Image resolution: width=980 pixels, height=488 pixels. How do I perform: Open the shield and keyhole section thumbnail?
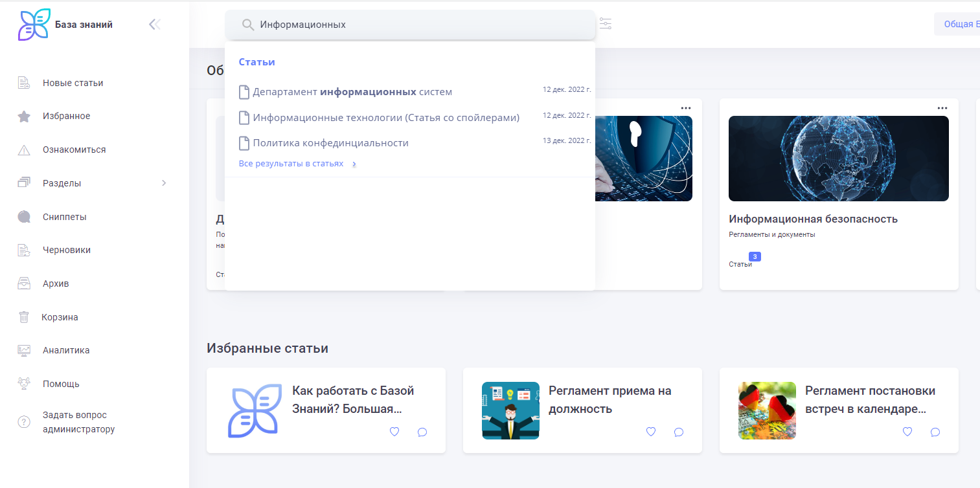coord(644,159)
